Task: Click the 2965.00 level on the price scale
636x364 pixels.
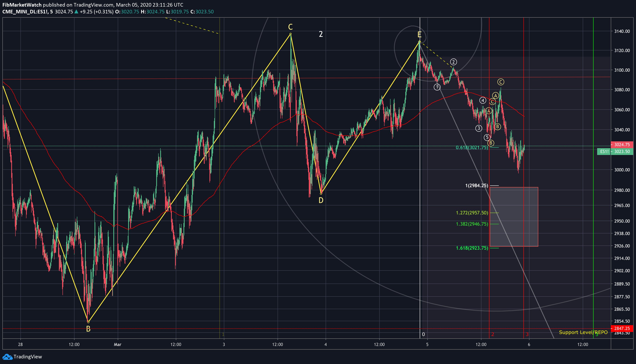Action: coord(622,205)
